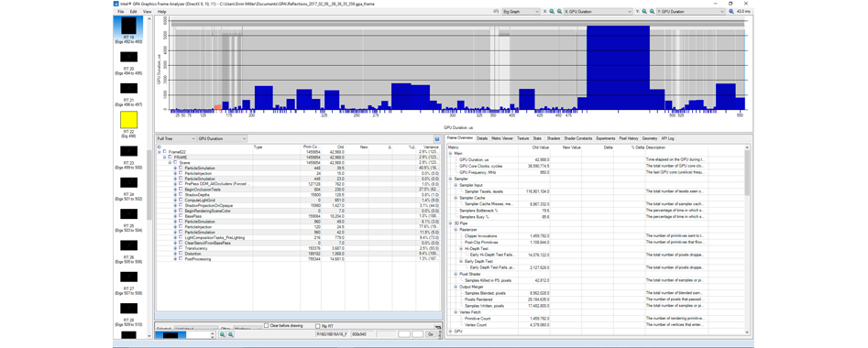This screenshot has width=868, height=348.
Task: Click the save icon in tree panel
Action: point(437,139)
